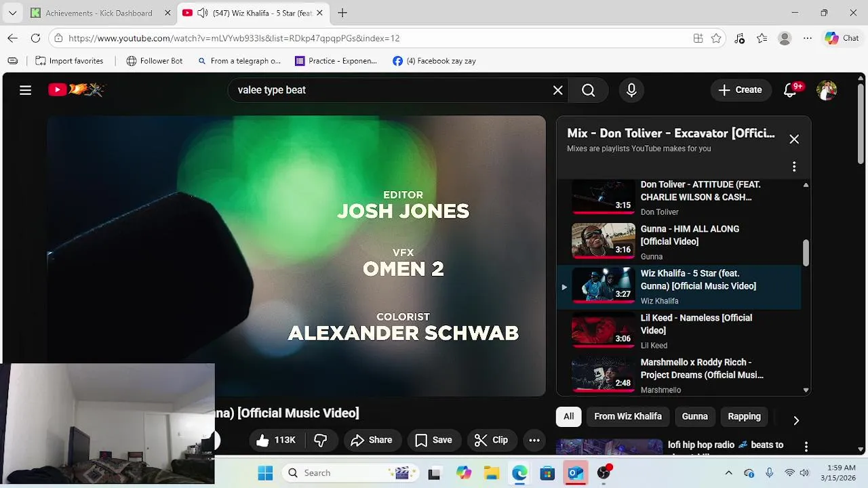Dislike the Wiz Khalifa video
This screenshot has height=488, width=868.
click(x=321, y=440)
